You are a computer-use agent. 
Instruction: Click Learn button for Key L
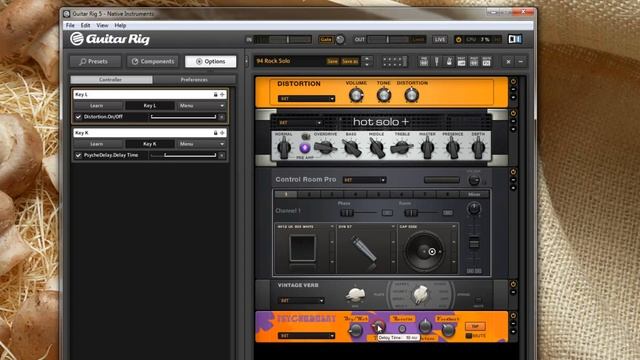(97, 106)
